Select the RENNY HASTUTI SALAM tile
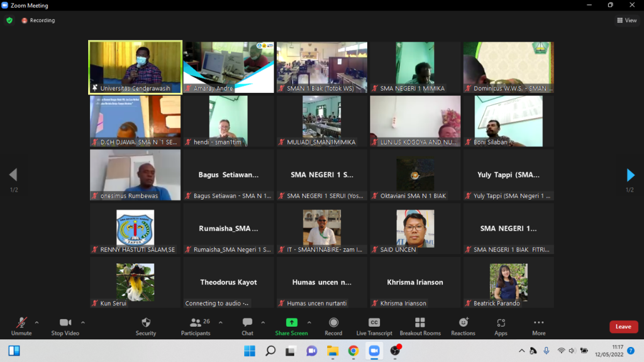This screenshot has width=644, height=362. [135, 229]
